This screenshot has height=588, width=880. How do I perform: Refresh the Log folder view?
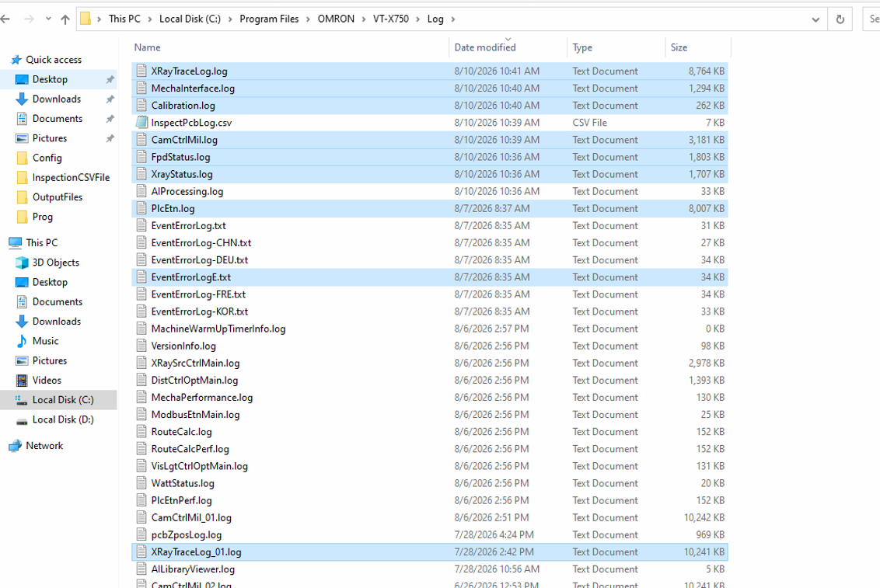[840, 19]
